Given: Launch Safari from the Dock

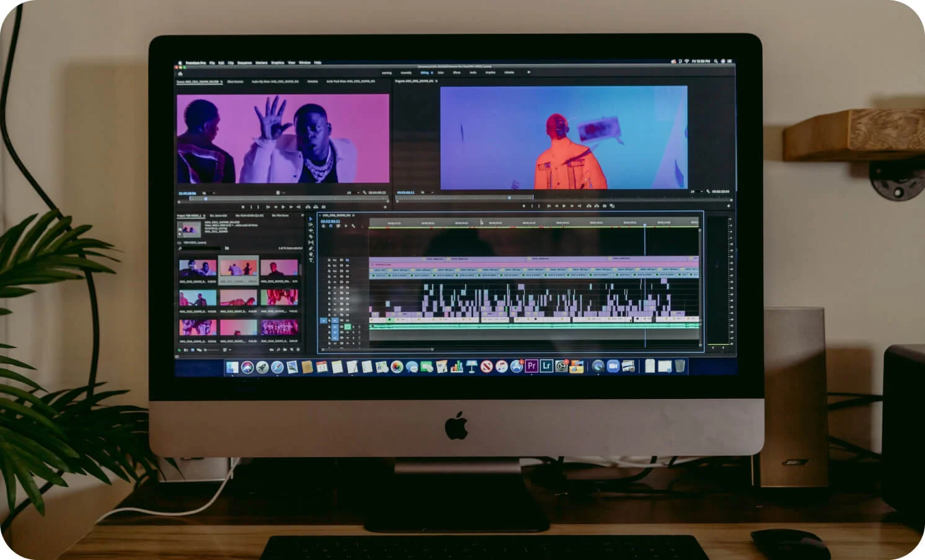Looking at the screenshot, I should 277,367.
